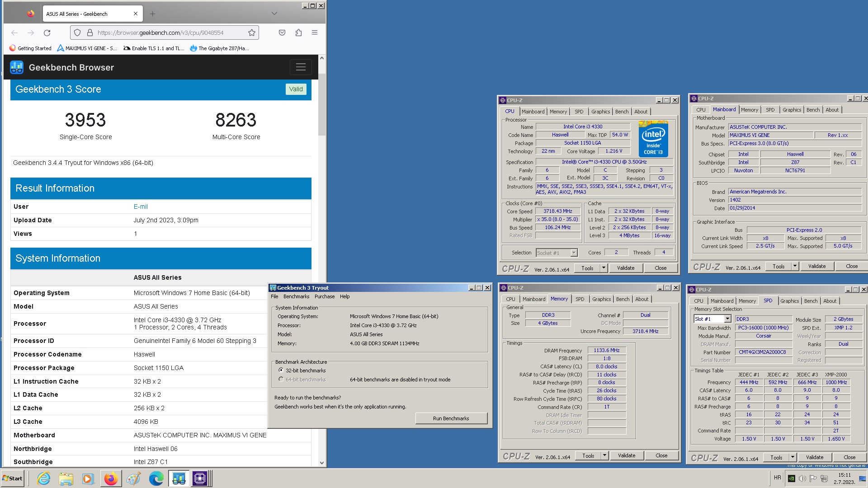Click the Intel Core i3 logo
The image size is (868, 488).
point(653,138)
